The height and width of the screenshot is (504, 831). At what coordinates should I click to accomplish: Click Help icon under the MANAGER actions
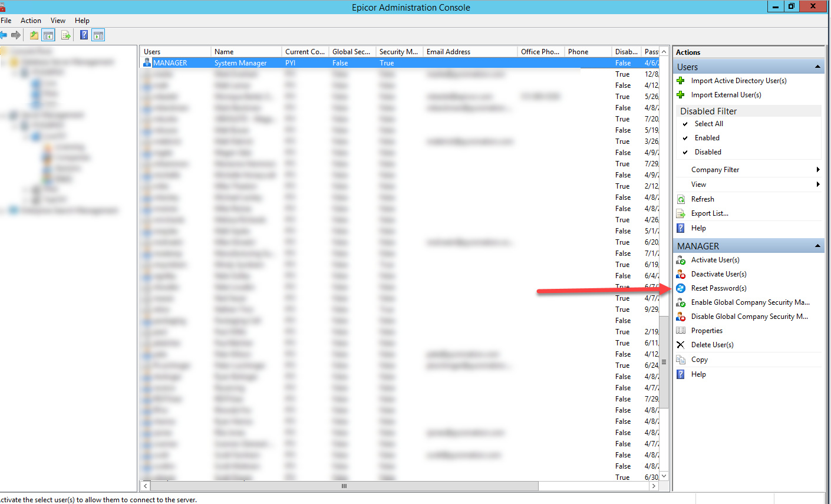[x=681, y=374]
